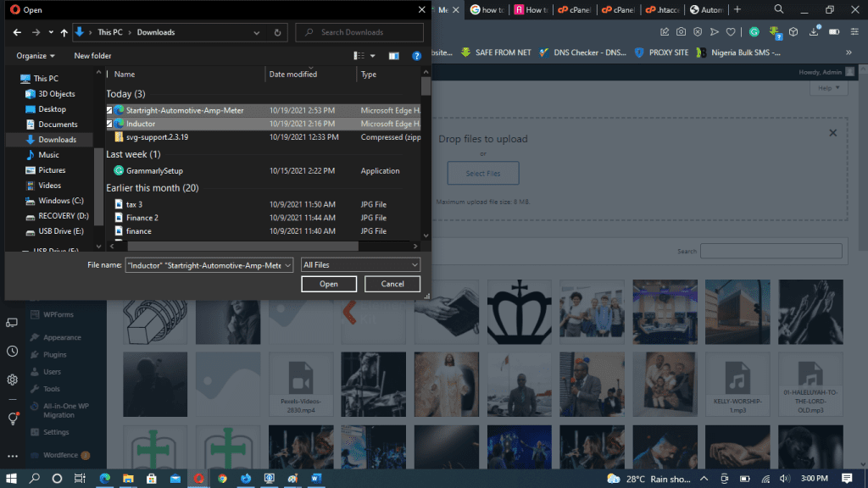Open the Plugins menu in WordPress
Image resolution: width=868 pixels, height=488 pixels.
point(55,355)
